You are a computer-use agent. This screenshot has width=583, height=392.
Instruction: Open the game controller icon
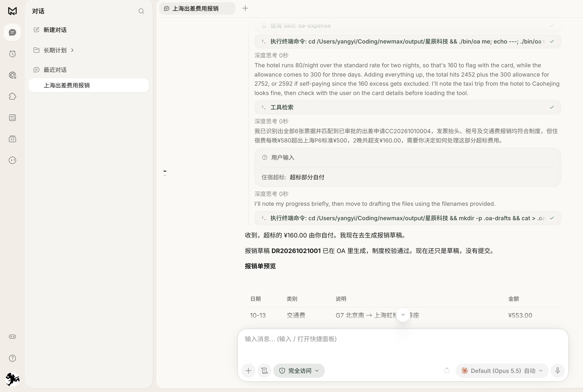[12, 337]
